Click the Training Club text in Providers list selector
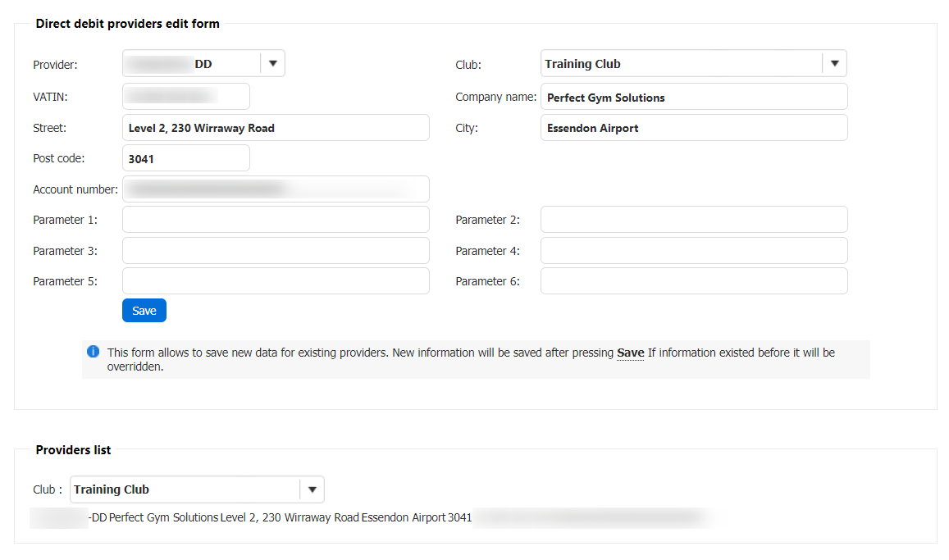The width and height of the screenshot is (949, 560). [x=112, y=489]
